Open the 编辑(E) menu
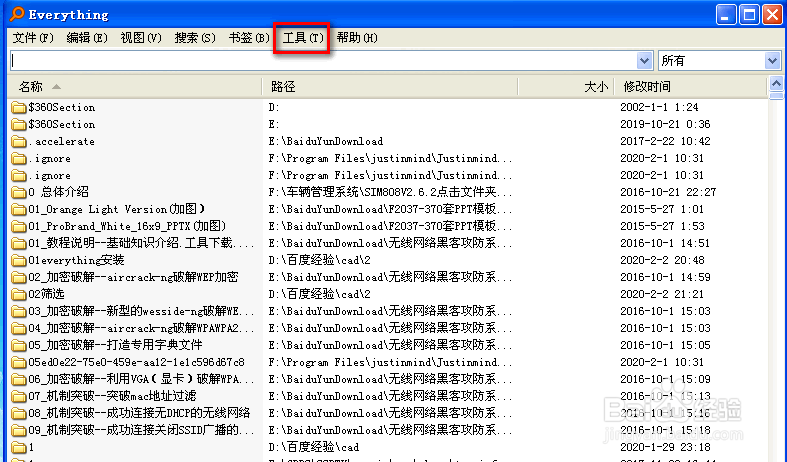 [x=87, y=38]
